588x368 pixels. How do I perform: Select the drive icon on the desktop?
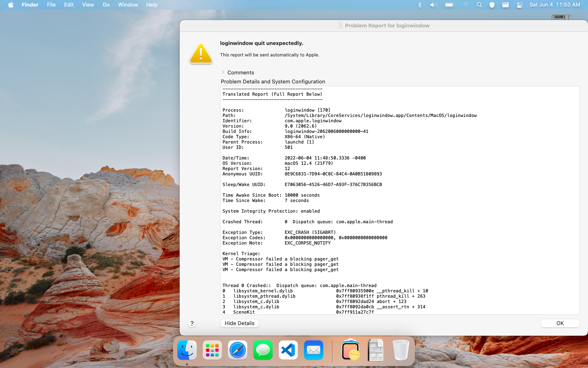[x=561, y=17]
